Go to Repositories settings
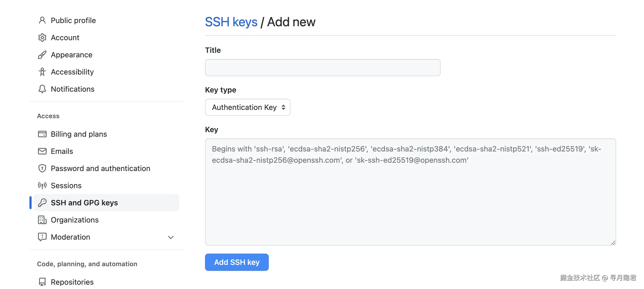Image resolution: width=644 pixels, height=289 pixels. point(72,282)
